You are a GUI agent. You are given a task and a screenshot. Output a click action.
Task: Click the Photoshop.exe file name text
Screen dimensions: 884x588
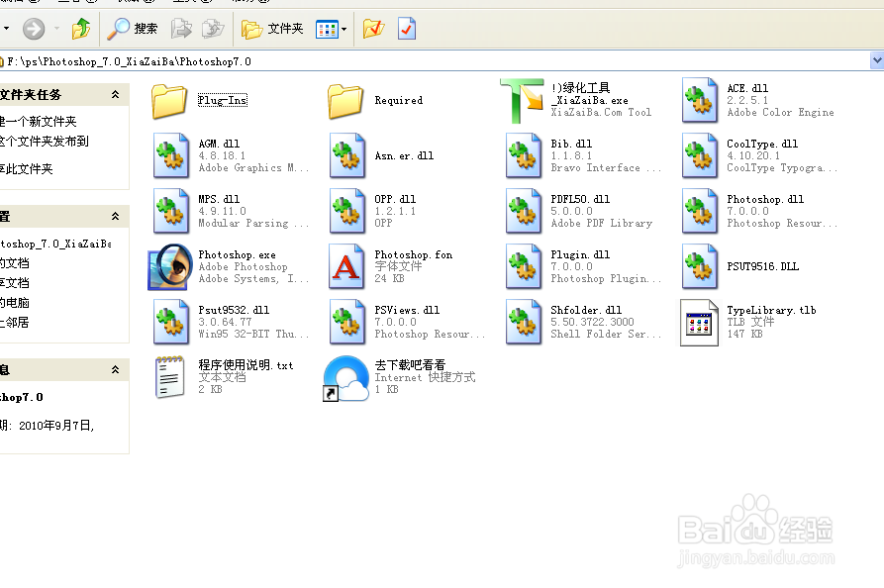coord(237,254)
